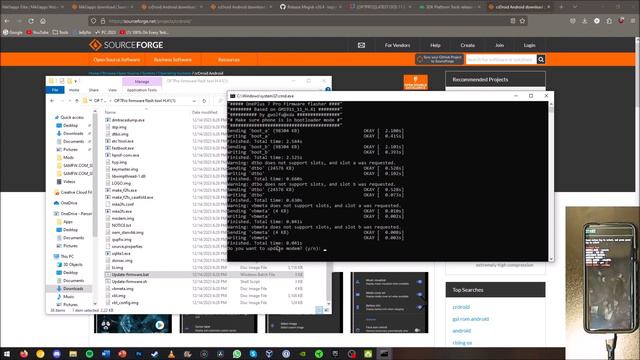Click Sync your GitHub Project button

pyautogui.click(x=440, y=59)
